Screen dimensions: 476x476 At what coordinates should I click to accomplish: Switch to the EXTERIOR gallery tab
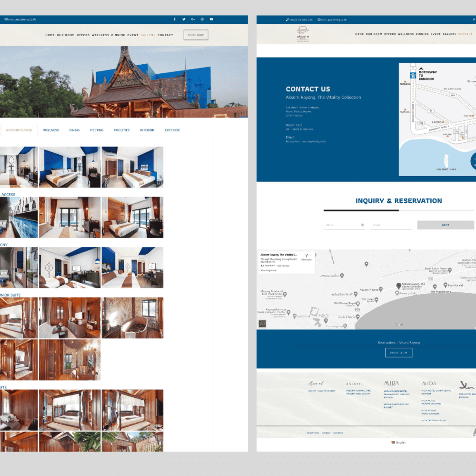[x=172, y=130]
